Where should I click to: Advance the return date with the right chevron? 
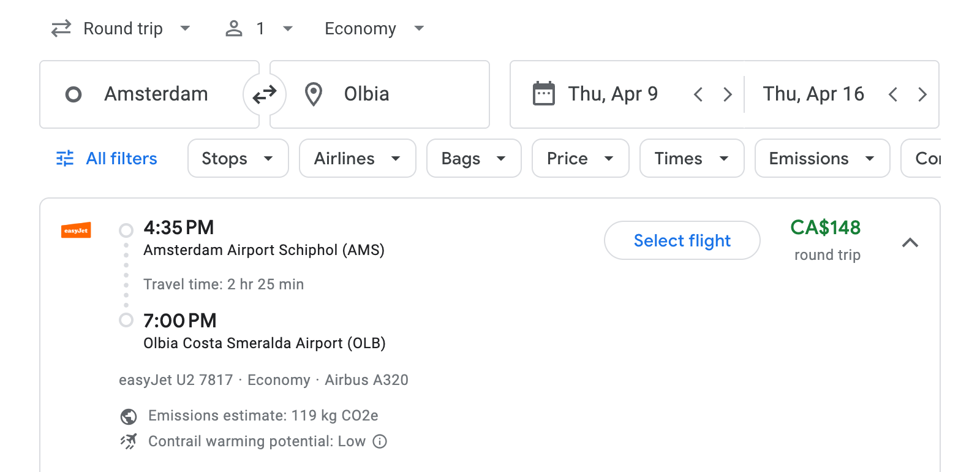(x=922, y=94)
